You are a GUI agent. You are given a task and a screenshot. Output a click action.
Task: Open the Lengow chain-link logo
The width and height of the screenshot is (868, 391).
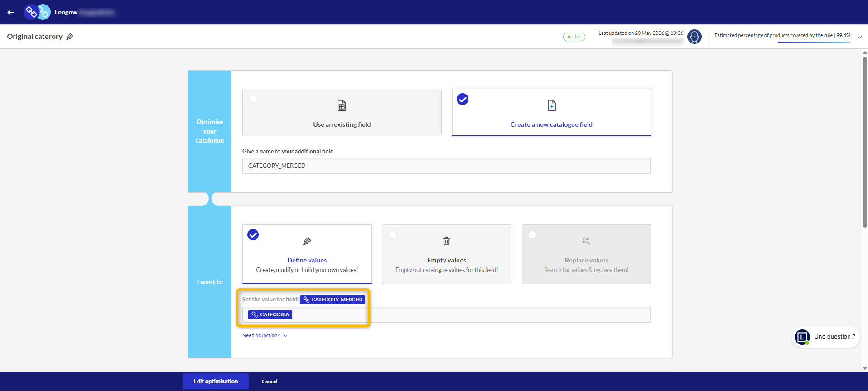point(37,12)
